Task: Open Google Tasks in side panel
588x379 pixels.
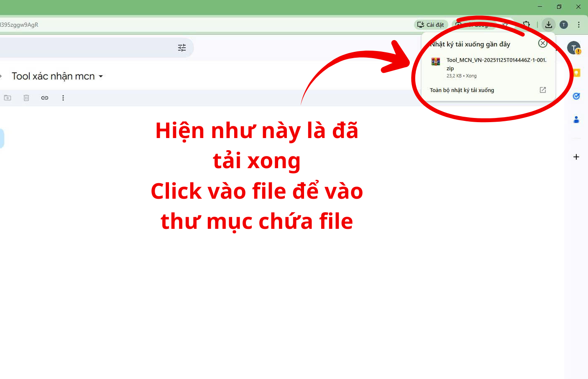Action: [x=576, y=96]
